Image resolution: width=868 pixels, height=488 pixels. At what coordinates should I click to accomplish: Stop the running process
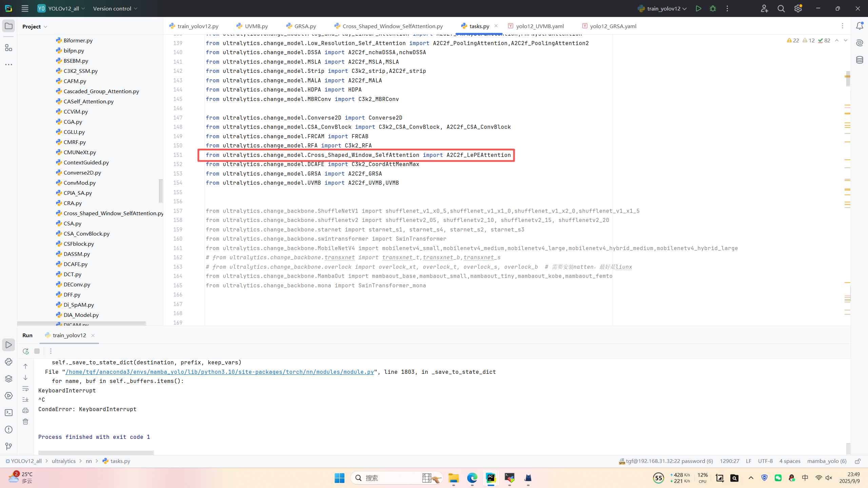point(37,351)
